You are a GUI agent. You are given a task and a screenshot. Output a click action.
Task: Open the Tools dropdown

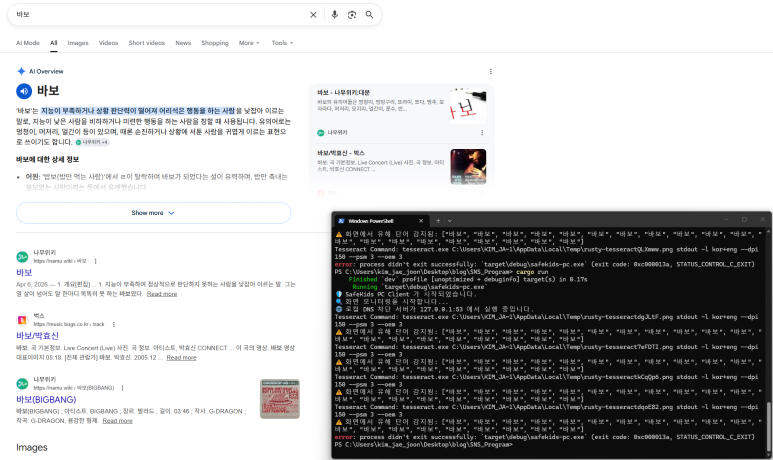point(282,43)
